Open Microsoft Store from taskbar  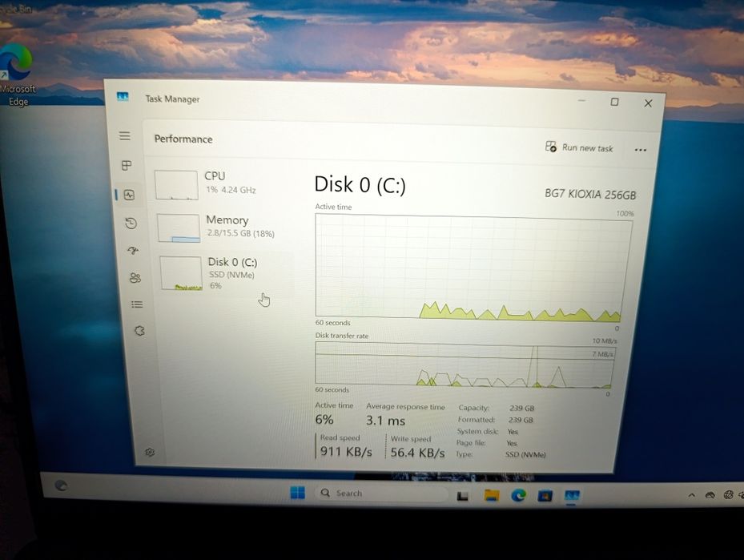coord(545,496)
